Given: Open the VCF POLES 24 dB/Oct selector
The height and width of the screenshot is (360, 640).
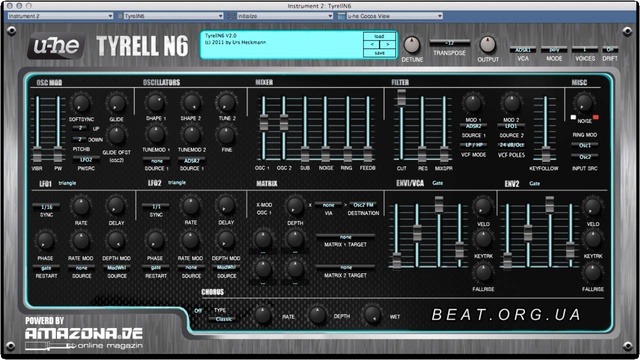Looking at the screenshot, I should coord(511,145).
